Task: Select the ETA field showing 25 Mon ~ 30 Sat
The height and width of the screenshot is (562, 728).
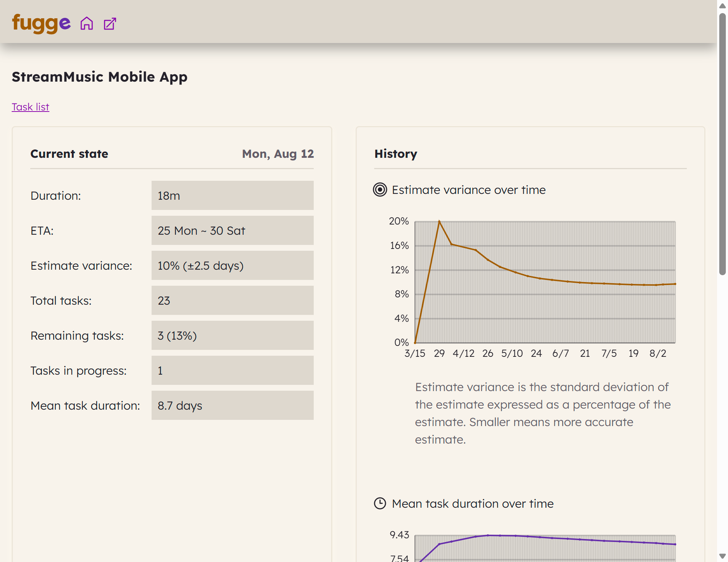Action: click(x=232, y=230)
